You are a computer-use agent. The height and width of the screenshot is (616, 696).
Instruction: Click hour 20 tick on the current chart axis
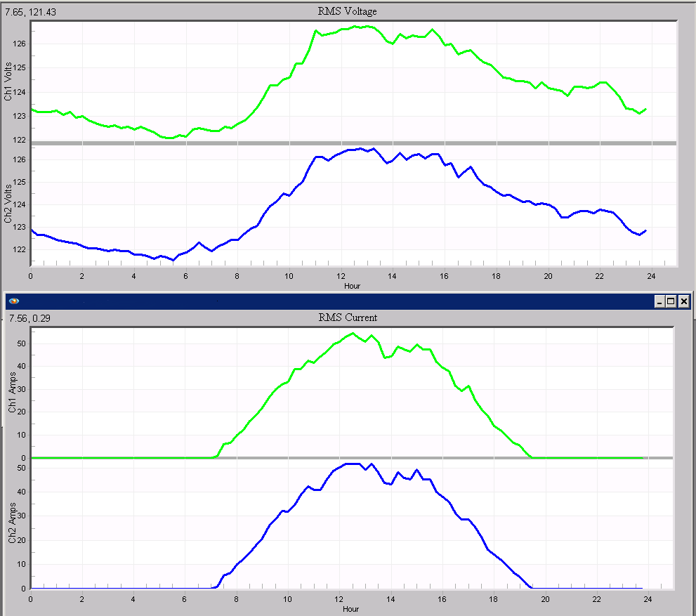545,599
